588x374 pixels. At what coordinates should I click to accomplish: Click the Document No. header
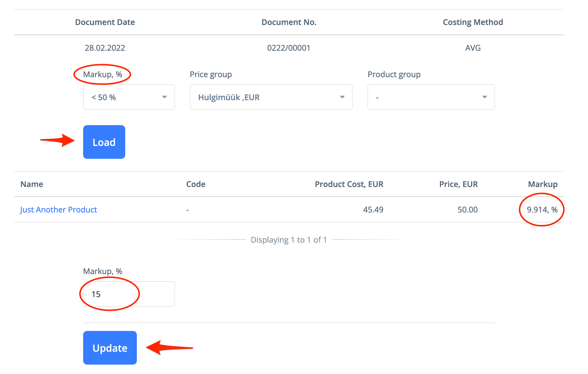coord(289,22)
